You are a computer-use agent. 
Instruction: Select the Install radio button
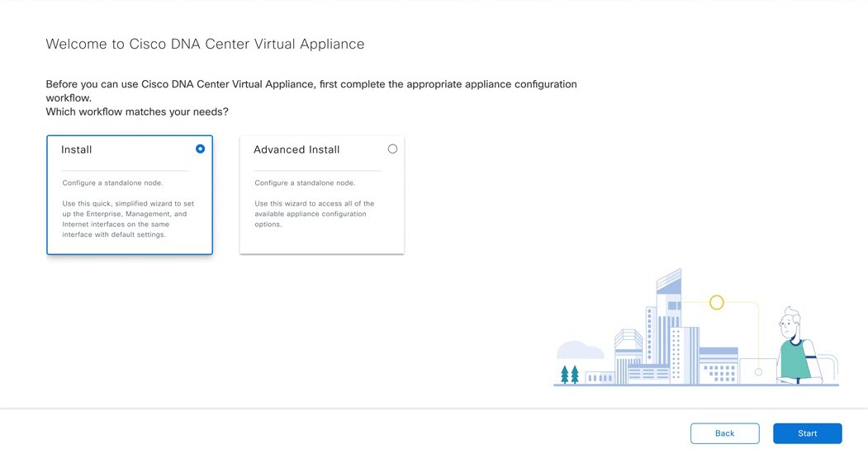(x=201, y=149)
